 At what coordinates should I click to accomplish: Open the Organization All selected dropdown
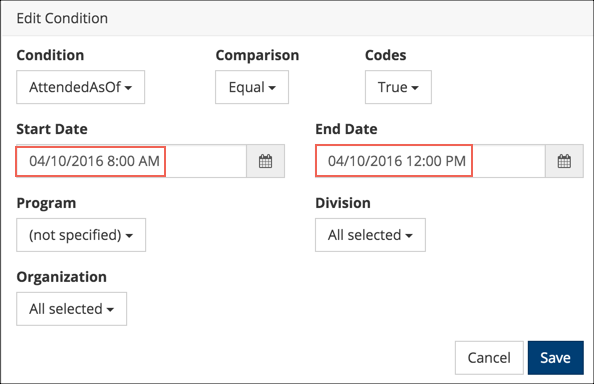click(72, 309)
